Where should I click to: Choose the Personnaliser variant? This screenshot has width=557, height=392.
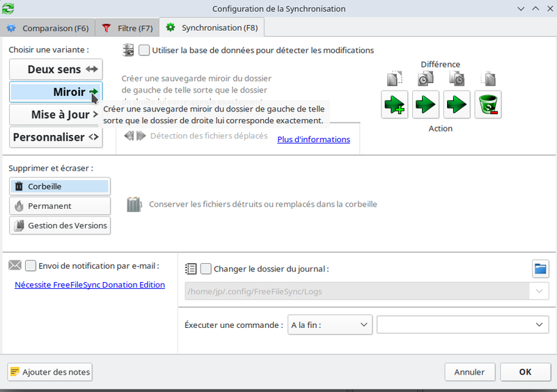point(56,137)
